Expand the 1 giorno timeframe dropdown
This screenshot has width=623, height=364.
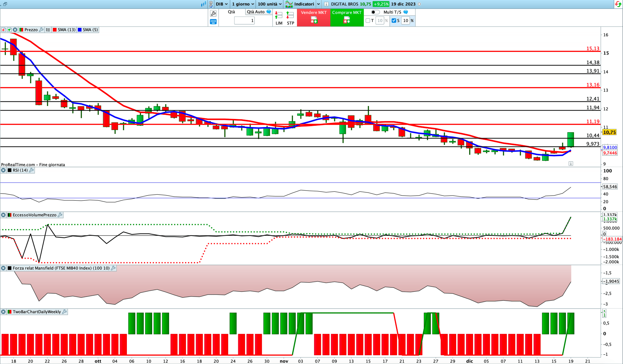[x=243, y=4]
